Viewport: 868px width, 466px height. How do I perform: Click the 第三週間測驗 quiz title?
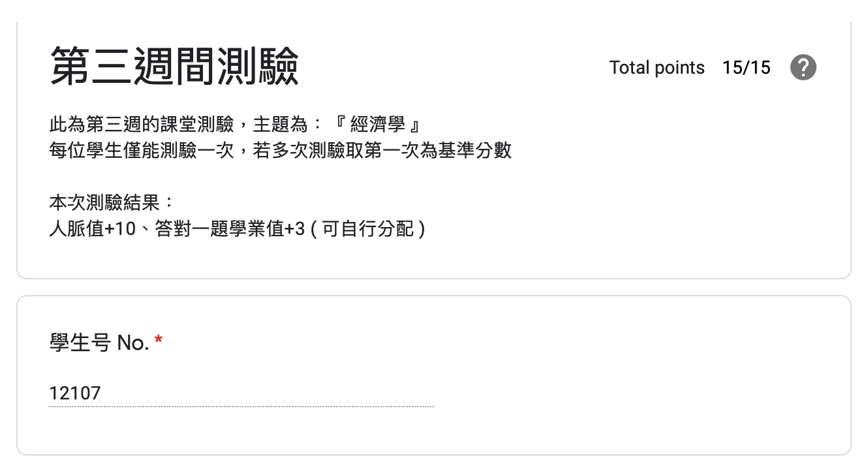pos(174,67)
